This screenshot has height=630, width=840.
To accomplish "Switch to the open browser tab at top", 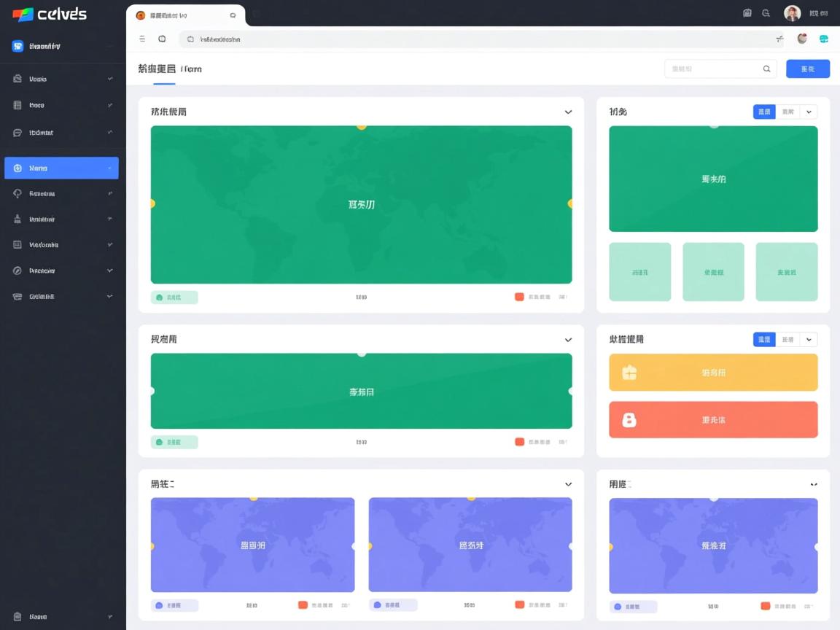I will [185, 15].
